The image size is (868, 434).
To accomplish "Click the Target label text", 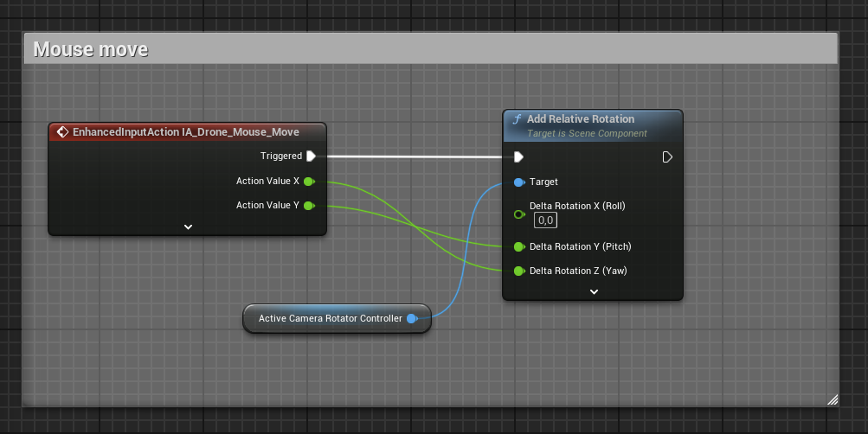I will tap(543, 182).
